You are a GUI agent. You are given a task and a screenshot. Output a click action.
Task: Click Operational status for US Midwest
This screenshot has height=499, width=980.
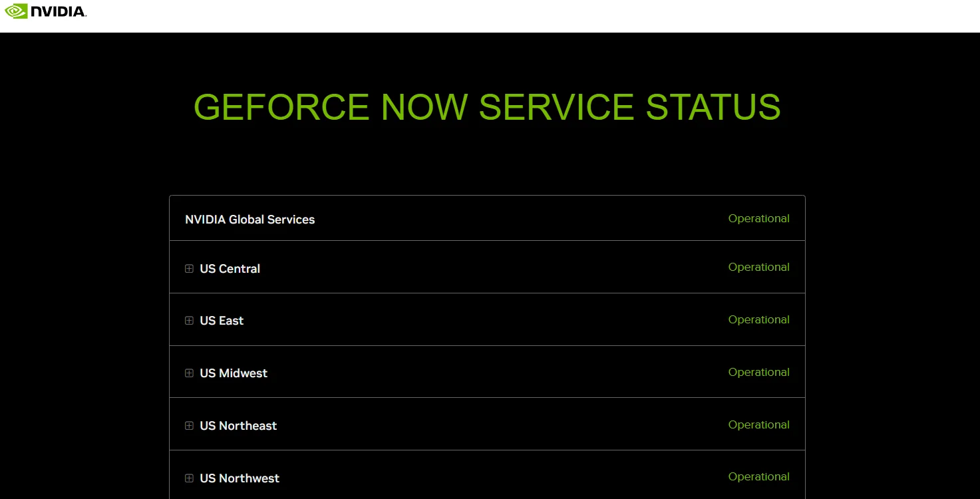tap(759, 373)
